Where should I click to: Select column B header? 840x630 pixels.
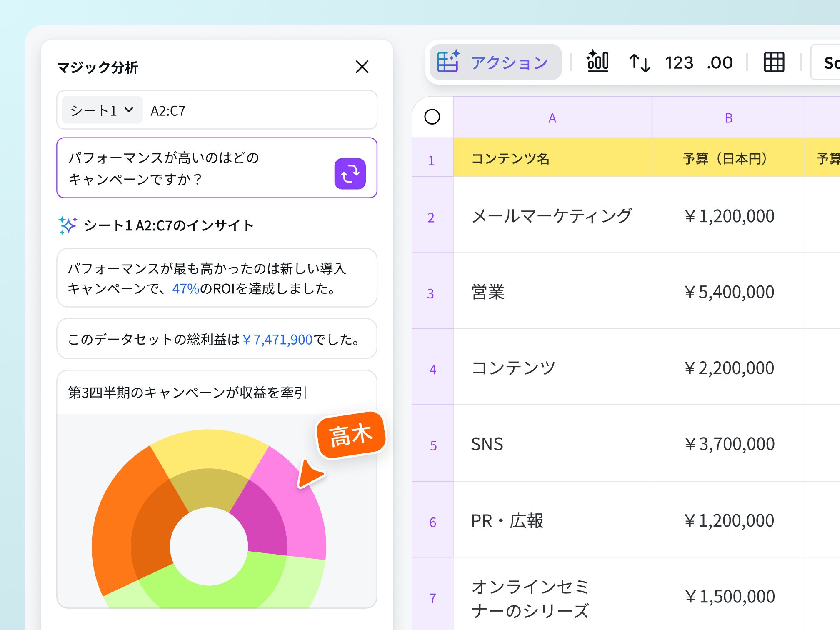tap(728, 117)
